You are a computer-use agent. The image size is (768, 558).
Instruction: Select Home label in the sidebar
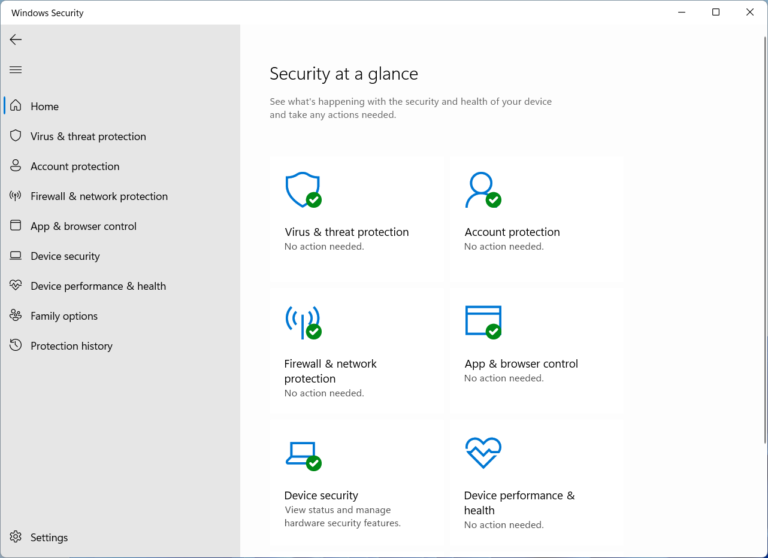(x=45, y=106)
